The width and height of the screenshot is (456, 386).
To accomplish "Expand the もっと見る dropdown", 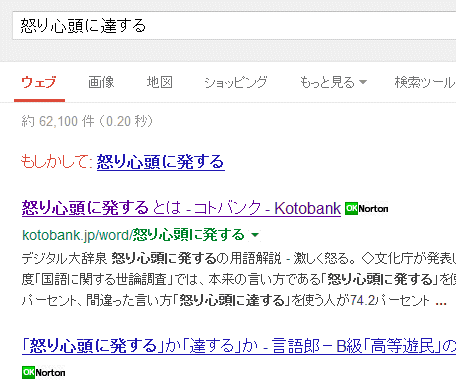I will [x=333, y=82].
